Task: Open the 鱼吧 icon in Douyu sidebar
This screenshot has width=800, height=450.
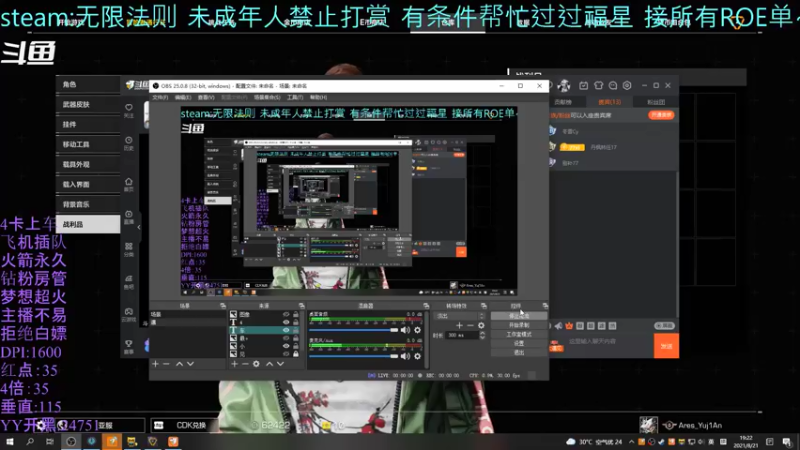Action: [x=129, y=279]
